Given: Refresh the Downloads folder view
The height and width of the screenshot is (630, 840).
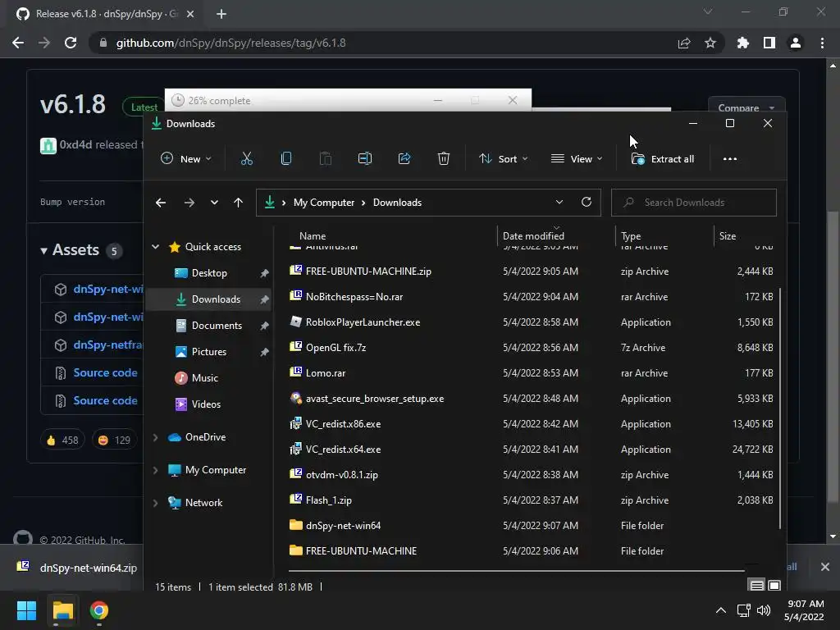Looking at the screenshot, I should pyautogui.click(x=587, y=202).
